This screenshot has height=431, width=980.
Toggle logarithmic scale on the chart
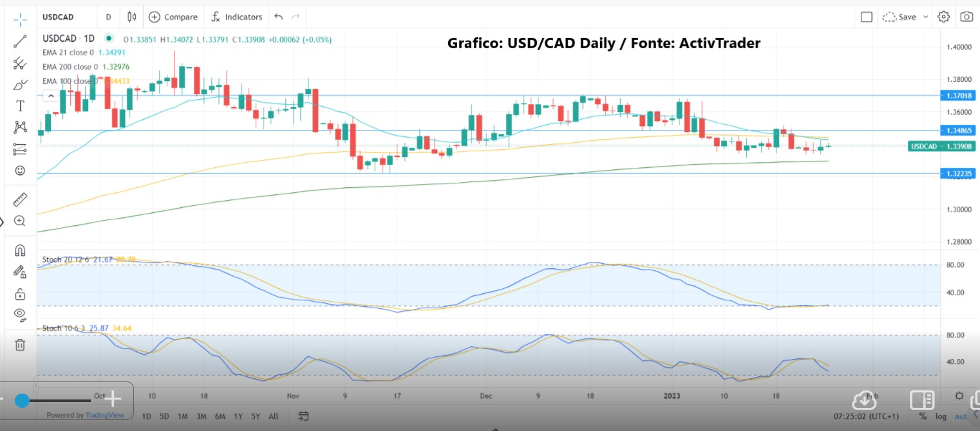[941, 416]
